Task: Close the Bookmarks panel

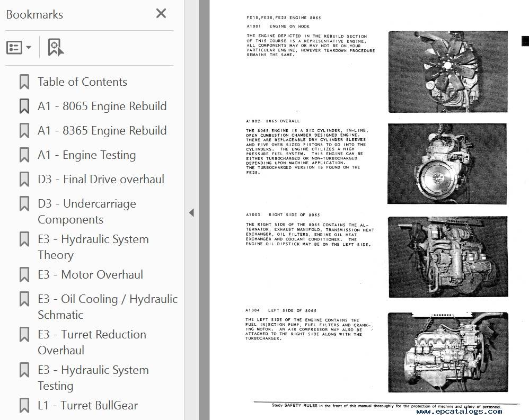Action: 161,14
